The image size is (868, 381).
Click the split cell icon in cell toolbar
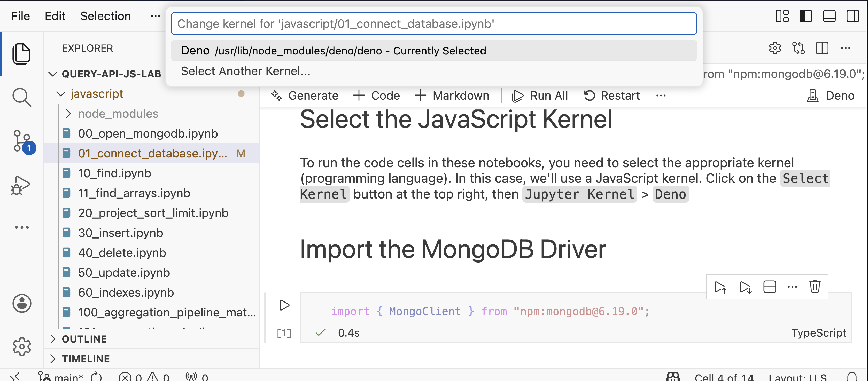(x=770, y=287)
